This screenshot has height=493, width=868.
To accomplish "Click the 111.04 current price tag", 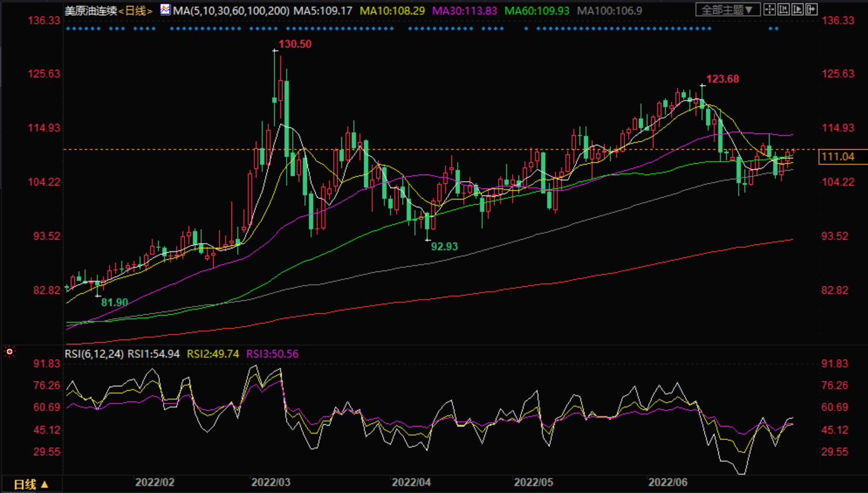I will 838,157.
